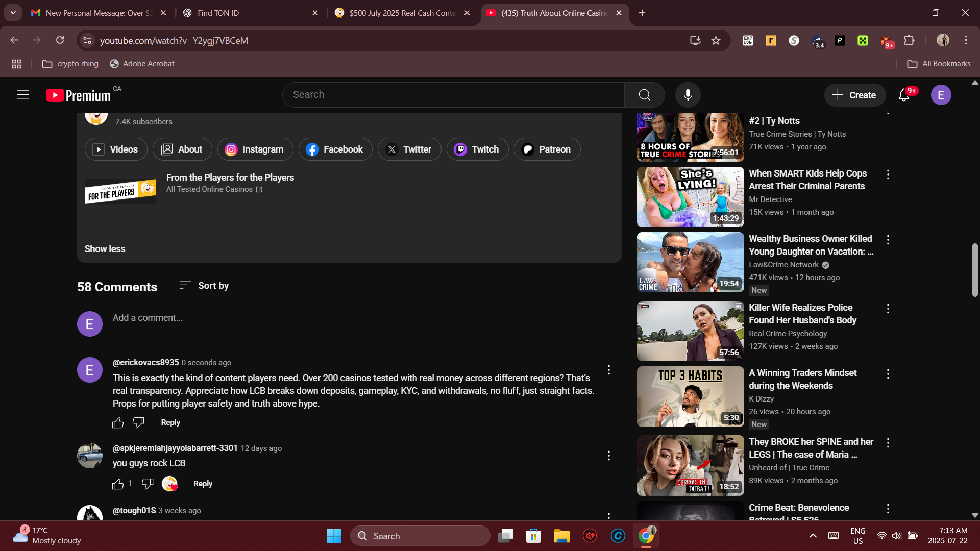Open the "Killer Wife Realizes Police" video thumbnail
980x551 pixels.
point(690,331)
